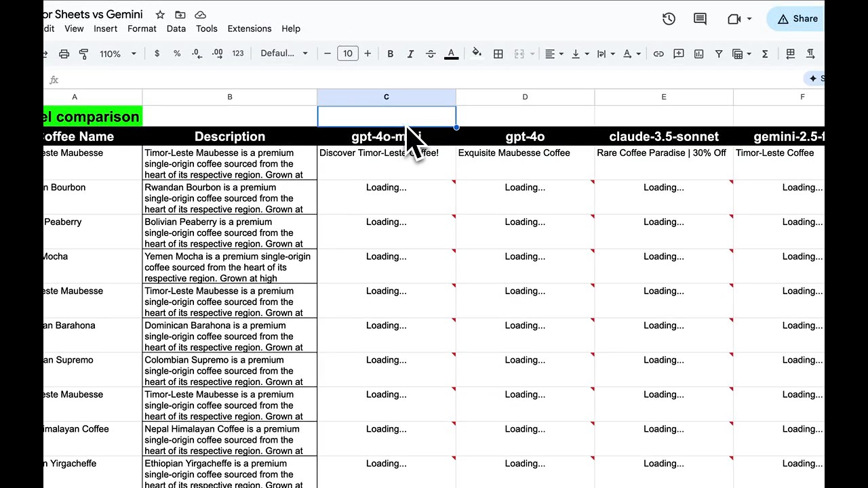The width and height of the screenshot is (868, 488).
Task: Toggle italic formatting
Action: coord(410,54)
